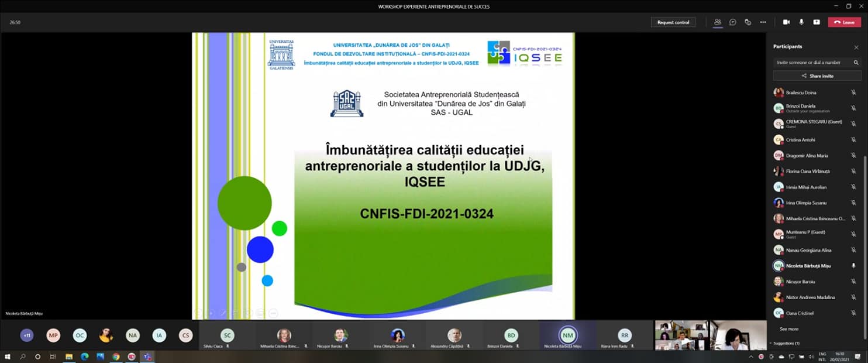Click muted mic icon beside Brailescu Doina
Screen dimensions: 868x363
(853, 93)
